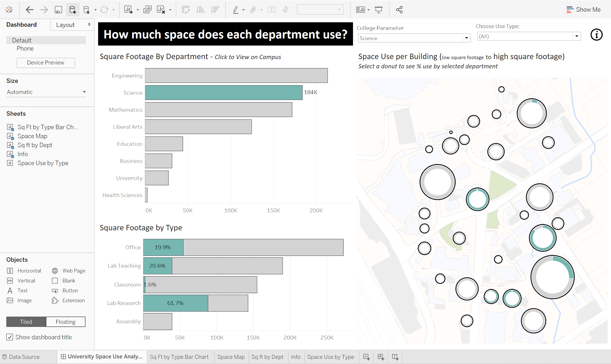The image size is (611, 364).
Task: Toggle Show dashboard title checkbox
Action: tap(10, 337)
